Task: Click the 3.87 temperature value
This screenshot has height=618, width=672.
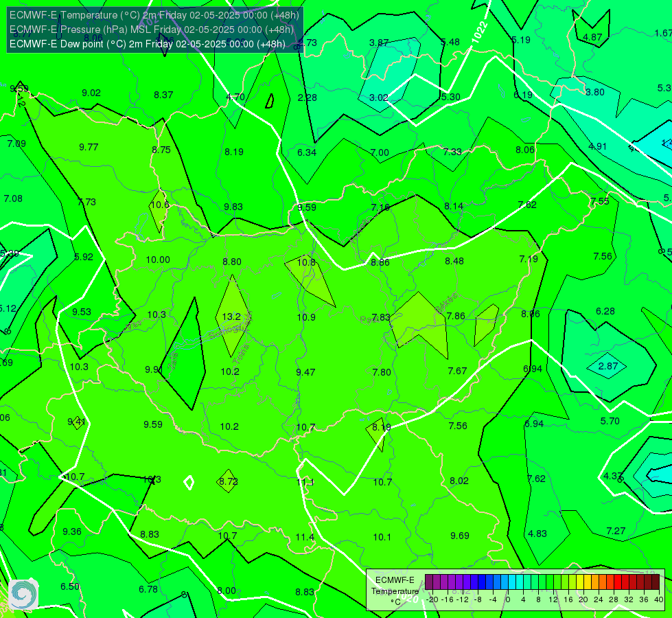Action: point(379,43)
